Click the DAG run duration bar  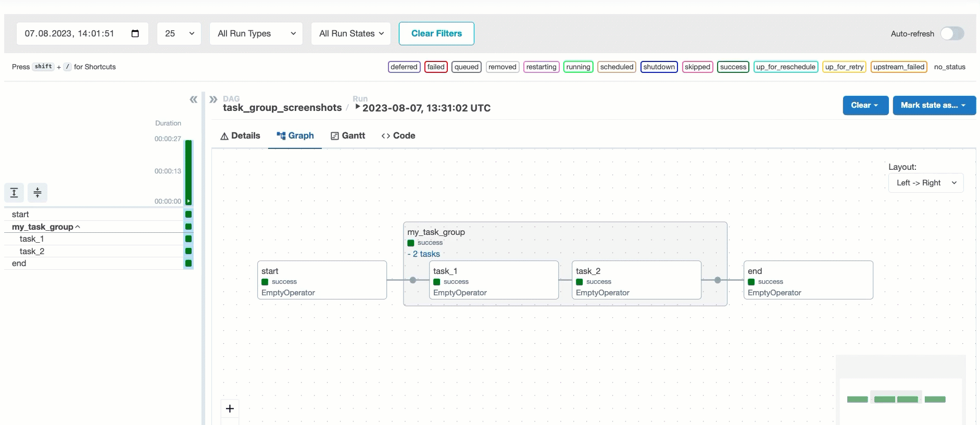(x=189, y=172)
